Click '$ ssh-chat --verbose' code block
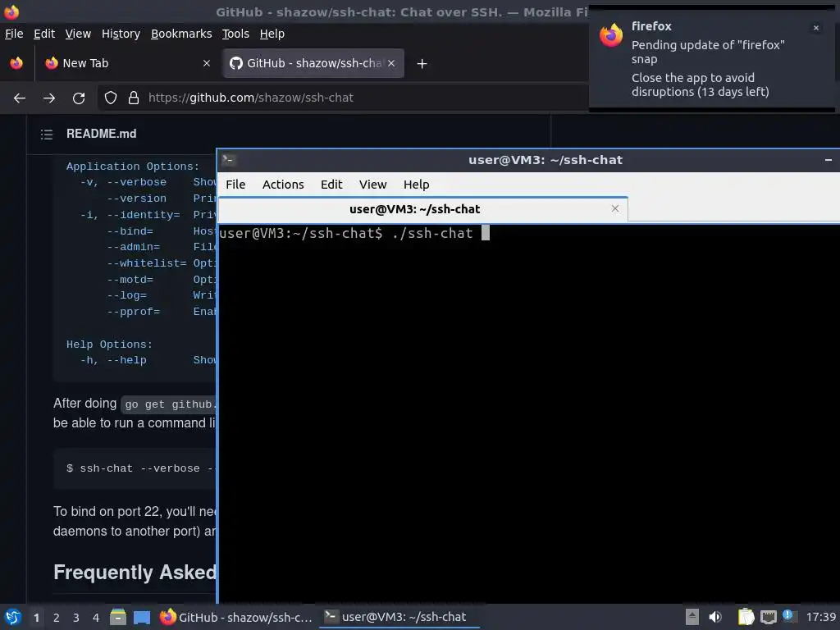This screenshot has height=630, width=840. tap(134, 468)
